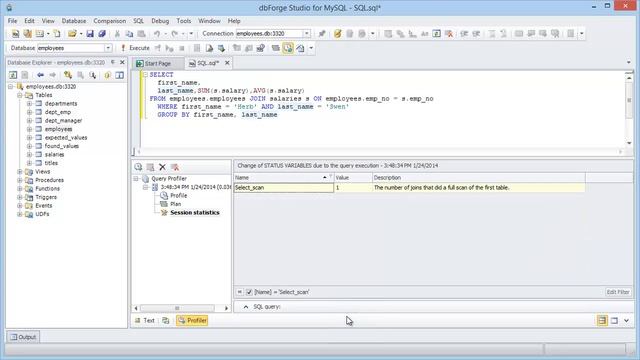The image size is (640, 360).
Task: Remove filter with X button near checkbox
Action: click(x=240, y=292)
